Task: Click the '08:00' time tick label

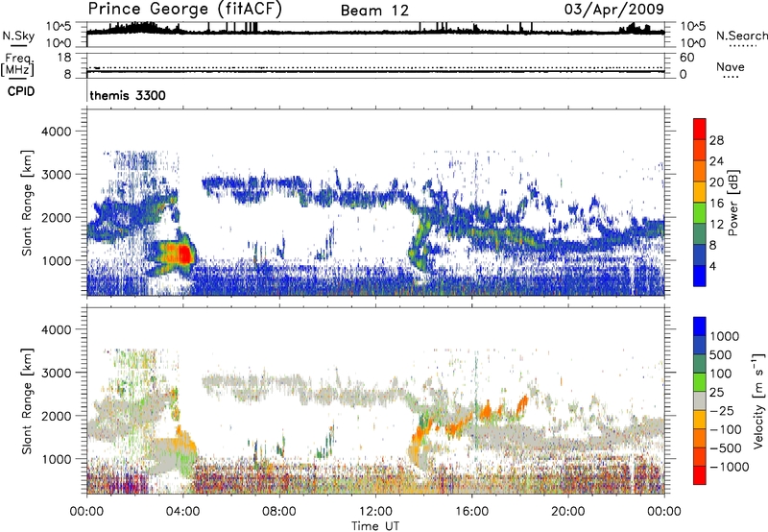Action: pos(279,512)
